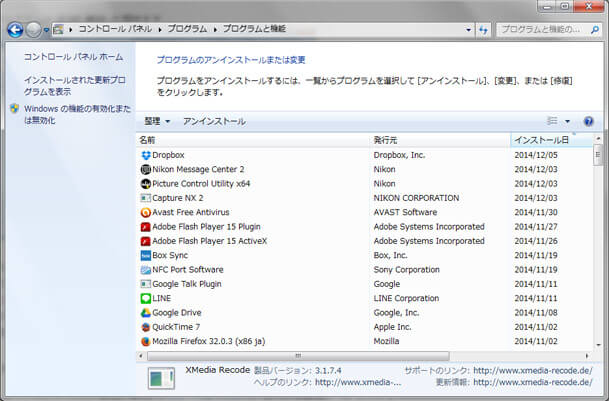The width and height of the screenshot is (609, 401).
Task: Click the Adobe Flash Player 15 ActiveX icon
Action: point(146,241)
